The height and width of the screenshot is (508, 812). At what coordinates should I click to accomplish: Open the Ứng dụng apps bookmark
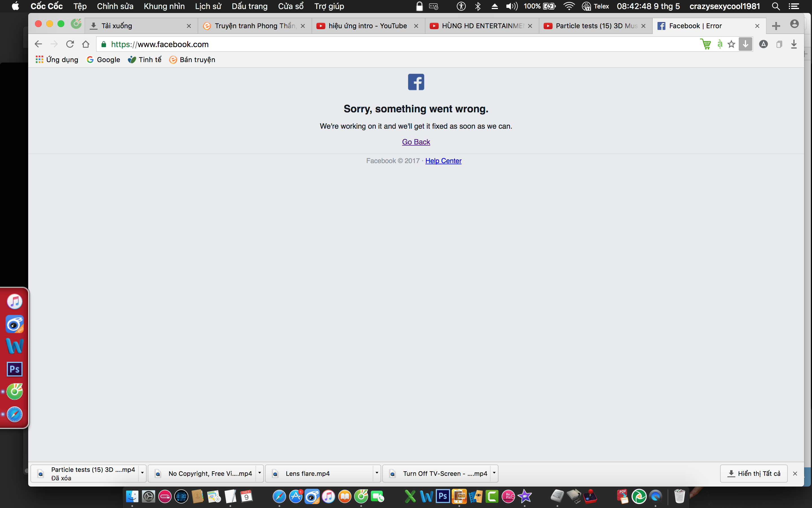(57, 60)
